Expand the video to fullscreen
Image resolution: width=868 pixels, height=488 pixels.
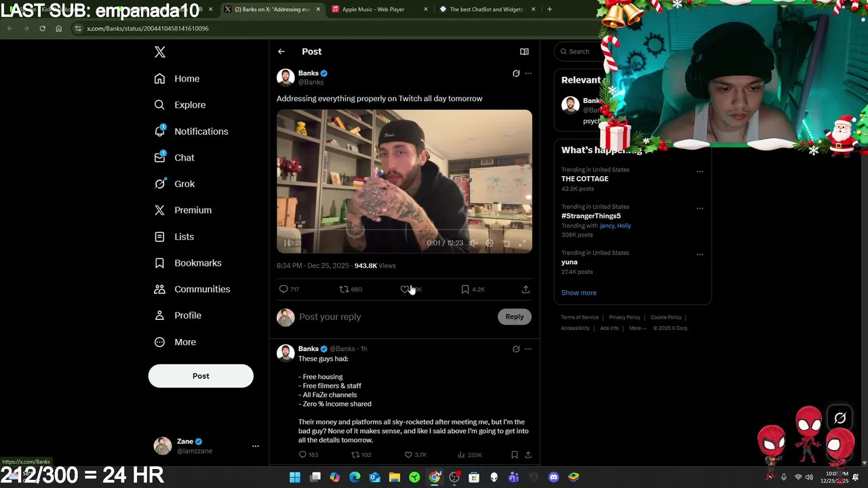[522, 243]
